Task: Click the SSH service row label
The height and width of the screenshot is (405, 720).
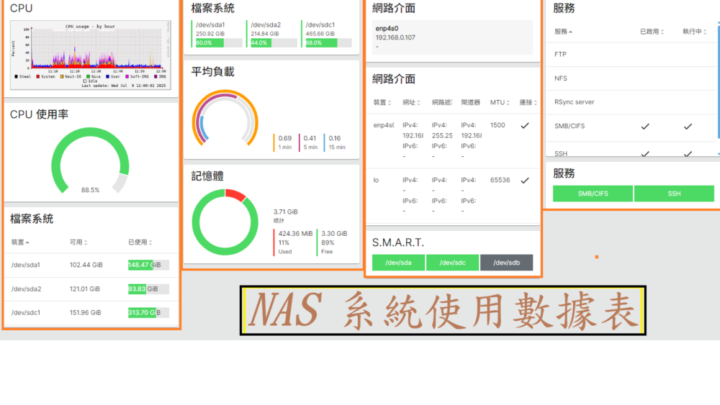Action: (x=561, y=153)
